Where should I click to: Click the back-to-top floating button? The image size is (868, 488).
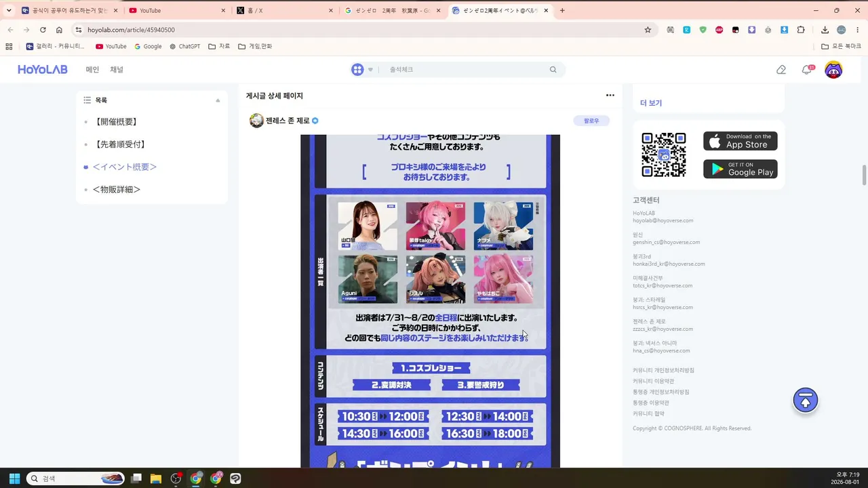click(x=806, y=401)
